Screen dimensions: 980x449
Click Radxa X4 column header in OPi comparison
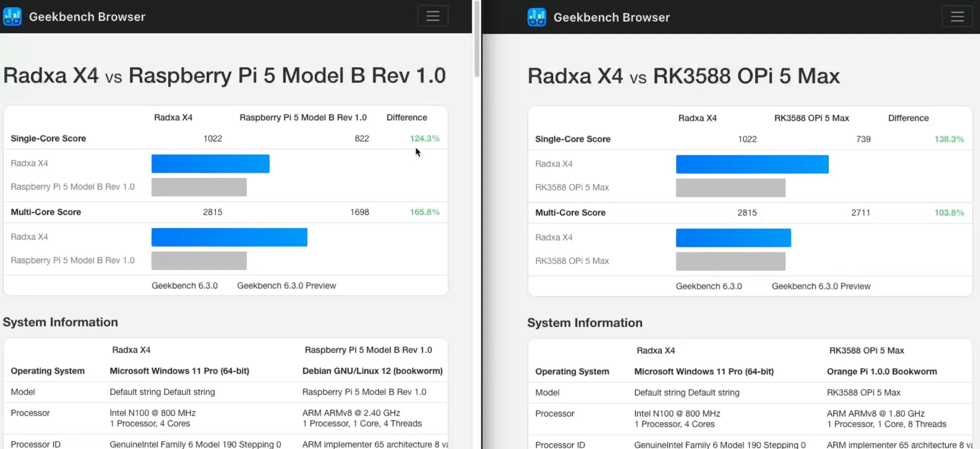[697, 118]
